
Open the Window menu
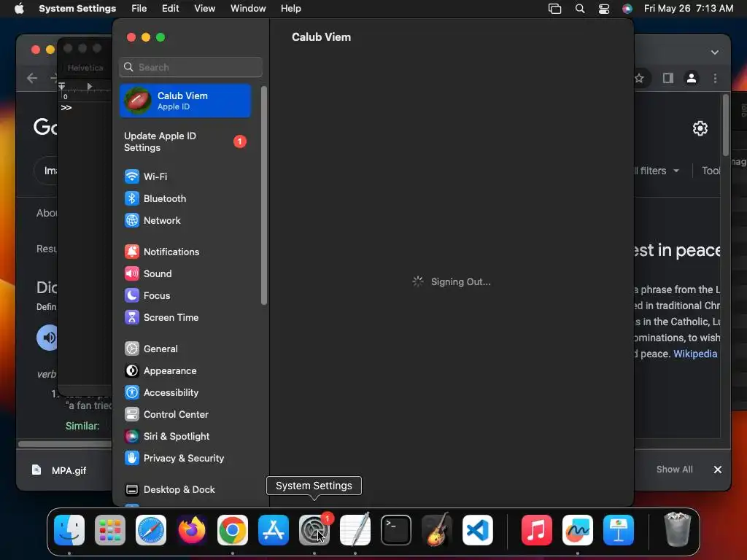click(248, 8)
